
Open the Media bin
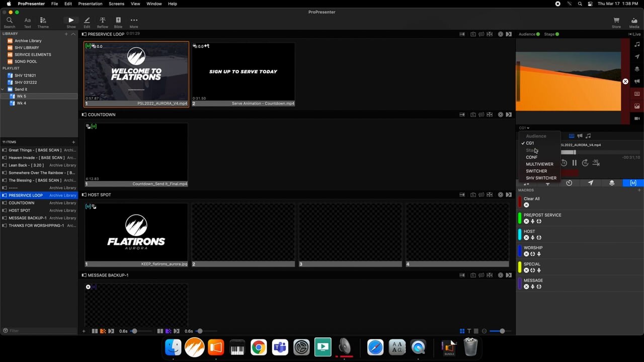[x=634, y=23]
